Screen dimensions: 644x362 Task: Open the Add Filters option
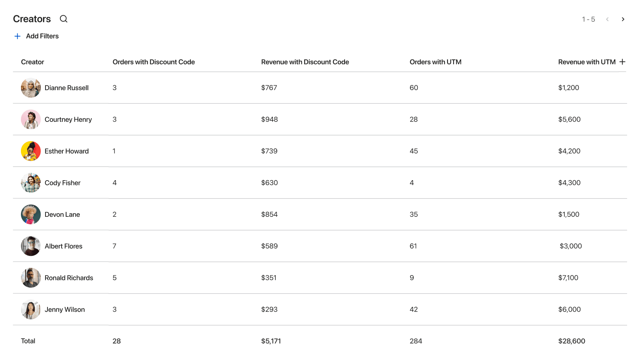point(42,36)
